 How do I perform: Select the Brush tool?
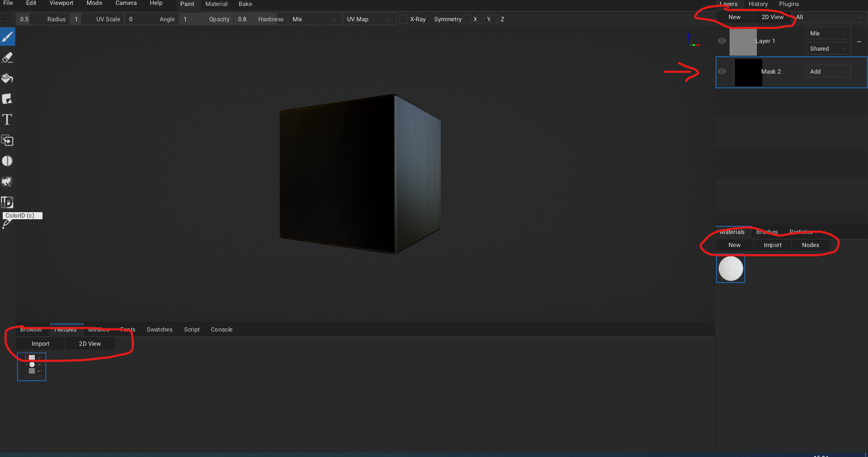tap(8, 37)
